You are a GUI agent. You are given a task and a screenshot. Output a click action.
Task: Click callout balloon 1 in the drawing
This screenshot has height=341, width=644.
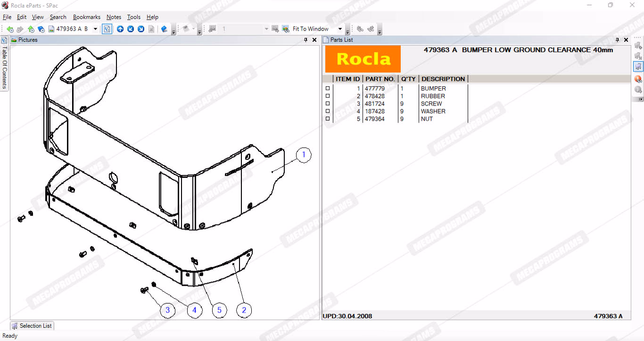(304, 155)
